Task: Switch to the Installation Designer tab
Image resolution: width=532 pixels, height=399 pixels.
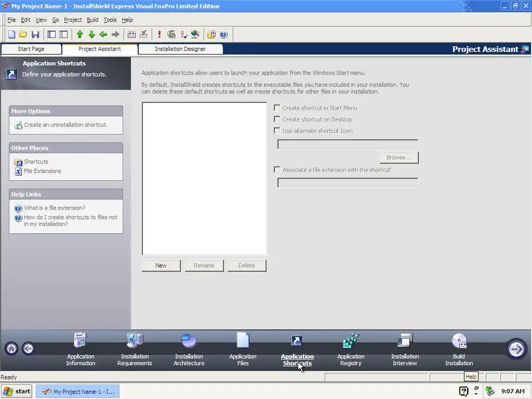Action: pos(180,49)
